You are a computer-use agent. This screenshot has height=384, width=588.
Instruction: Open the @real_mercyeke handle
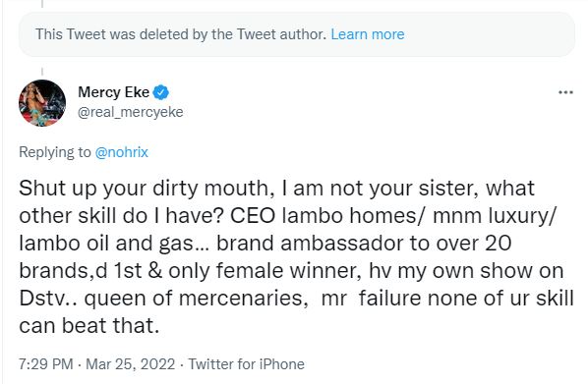click(x=130, y=112)
